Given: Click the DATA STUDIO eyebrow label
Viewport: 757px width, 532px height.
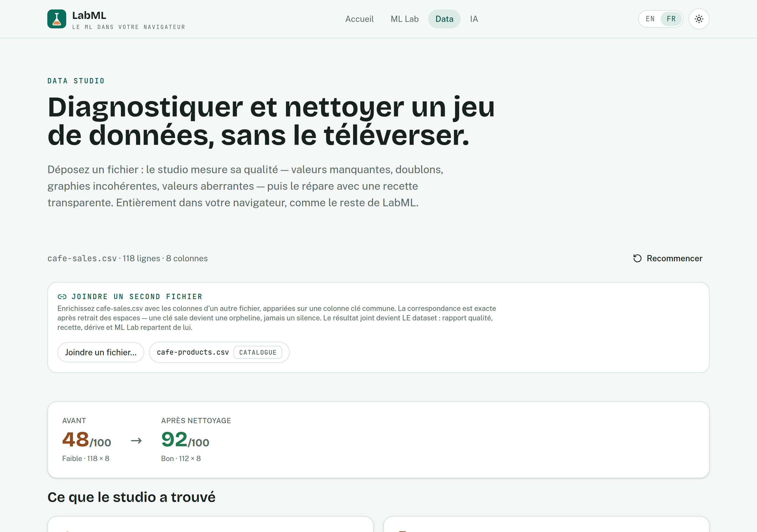Looking at the screenshot, I should tap(76, 81).
